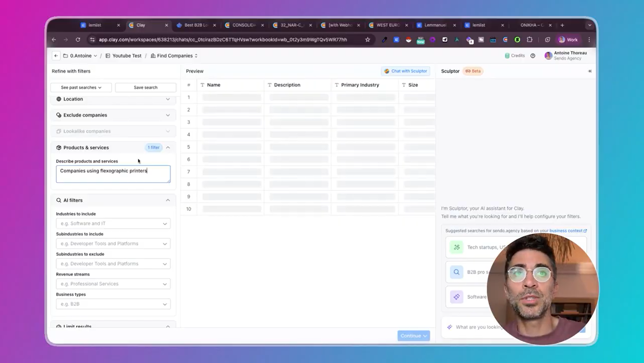Click the Location globe icon
The width and height of the screenshot is (644, 363).
59,99
